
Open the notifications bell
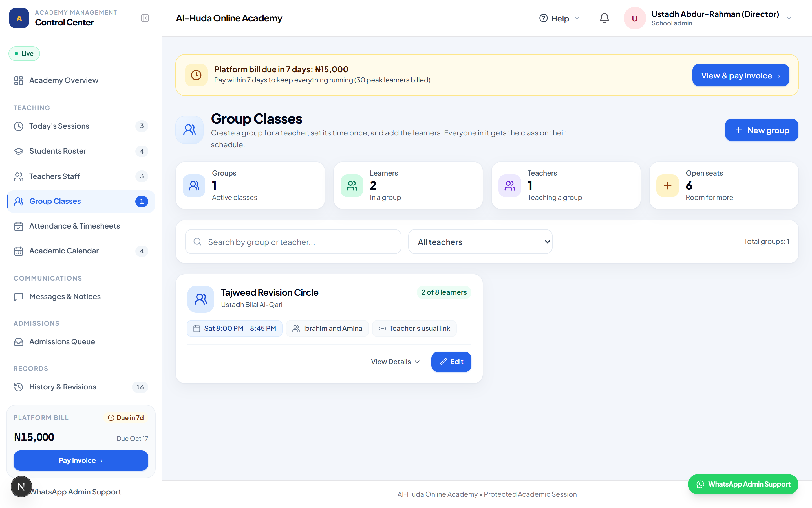pyautogui.click(x=604, y=18)
